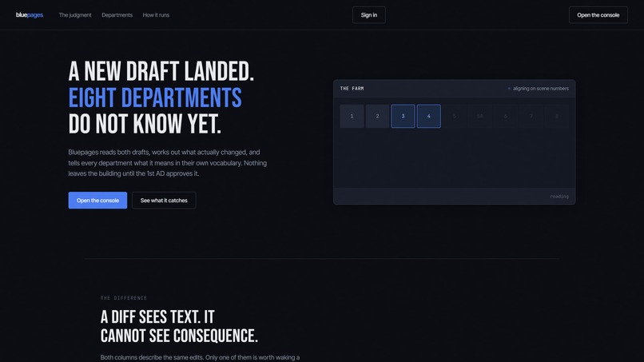This screenshot has width=644, height=362.
Task: Click the blue Open the console button
Action: (97, 200)
